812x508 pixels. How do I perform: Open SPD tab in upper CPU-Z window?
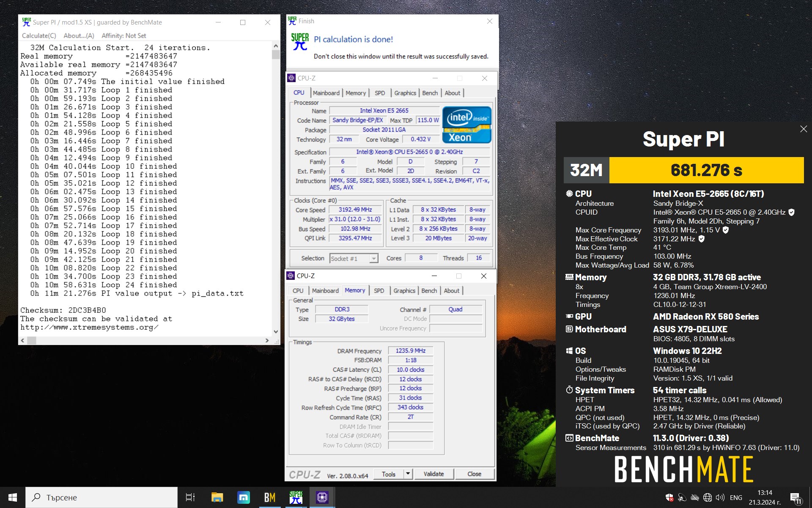[x=380, y=93]
